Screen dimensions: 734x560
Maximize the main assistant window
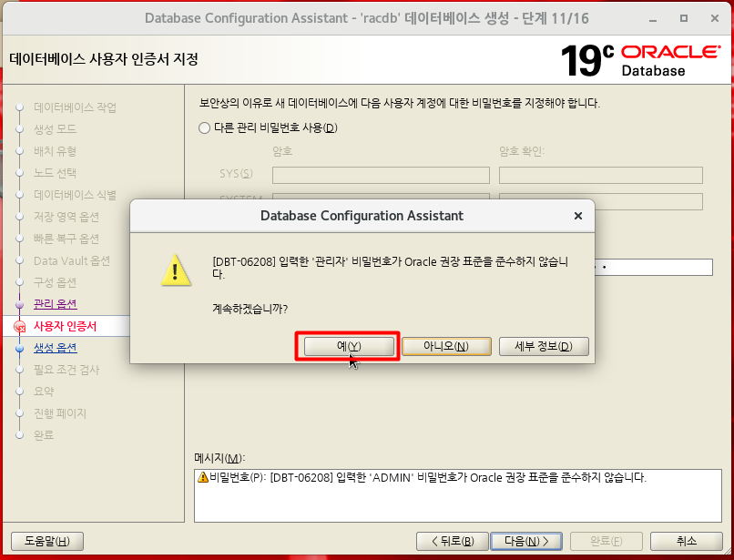[x=684, y=19]
